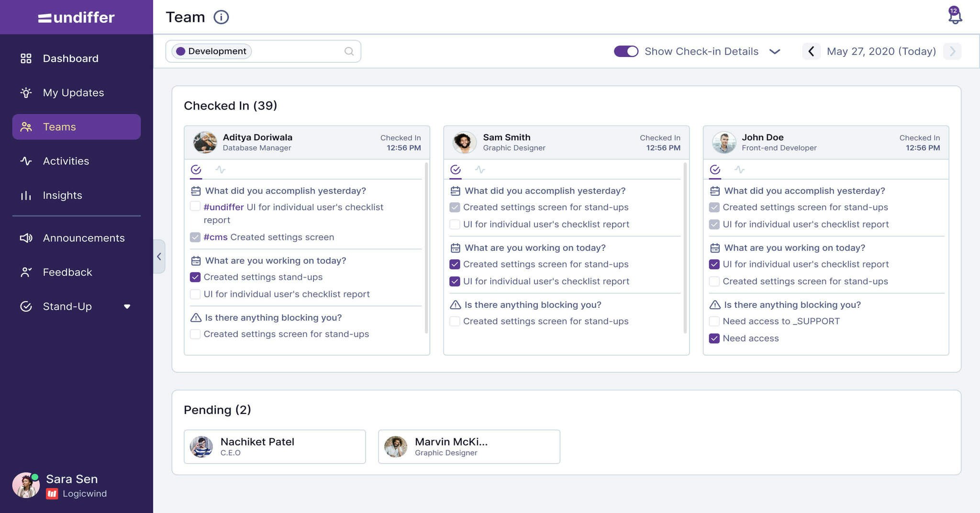The image size is (980, 513).
Task: Open the activity pulse tab on Sam Smith's card
Action: tap(480, 169)
